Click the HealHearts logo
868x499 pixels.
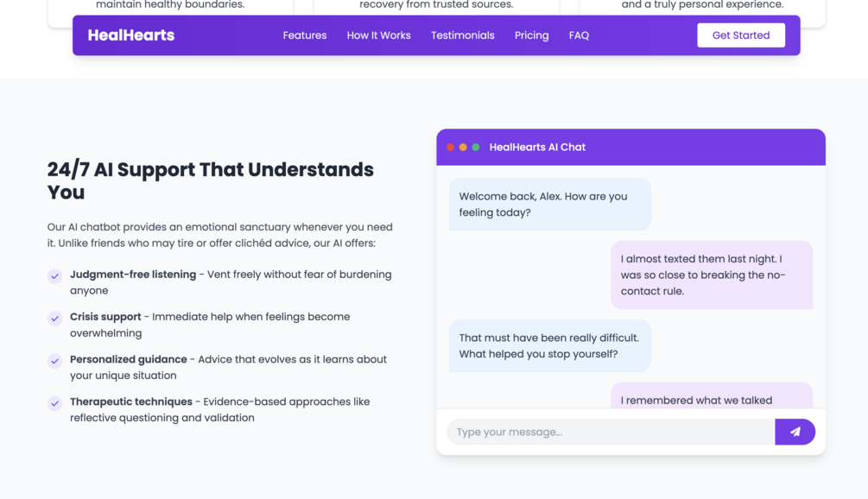[131, 35]
